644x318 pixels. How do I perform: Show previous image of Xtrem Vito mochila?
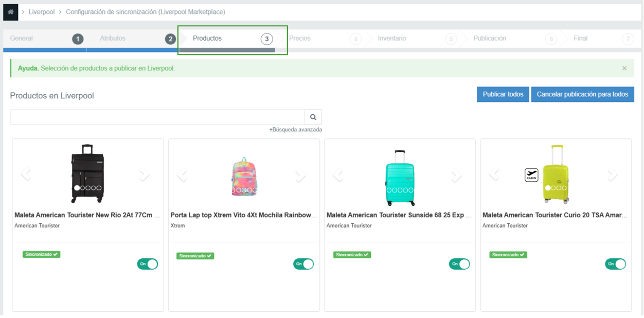click(x=182, y=175)
